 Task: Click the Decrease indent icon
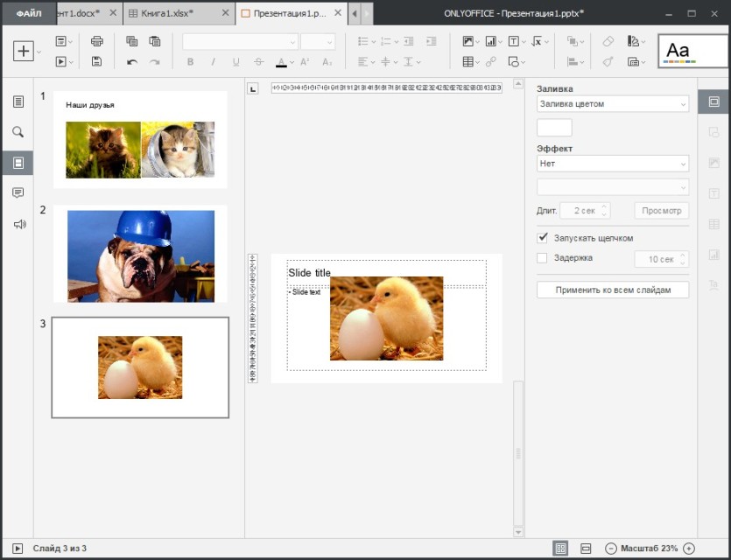408,41
